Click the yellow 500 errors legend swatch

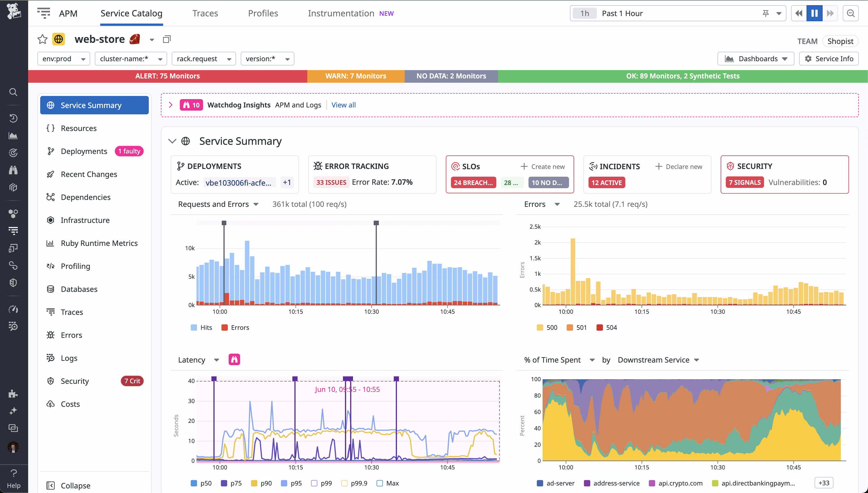540,328
